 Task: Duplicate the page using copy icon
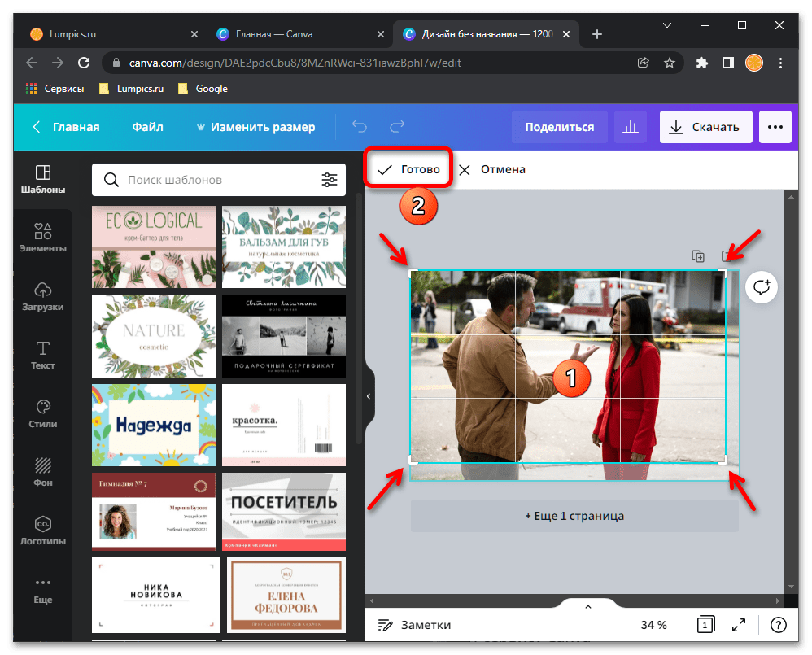click(698, 256)
